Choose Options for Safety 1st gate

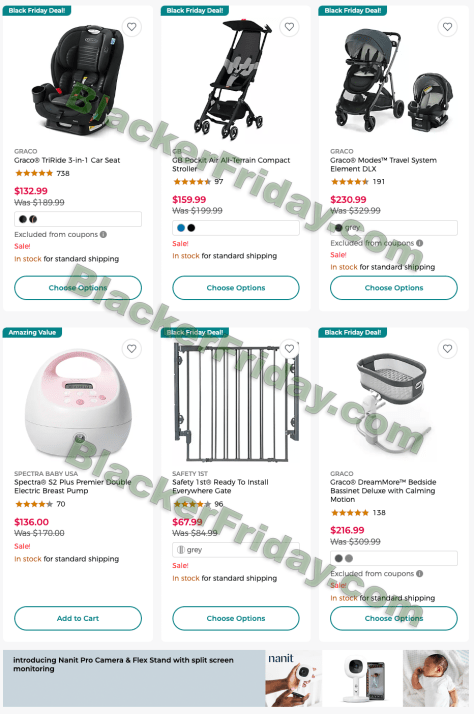click(x=236, y=618)
